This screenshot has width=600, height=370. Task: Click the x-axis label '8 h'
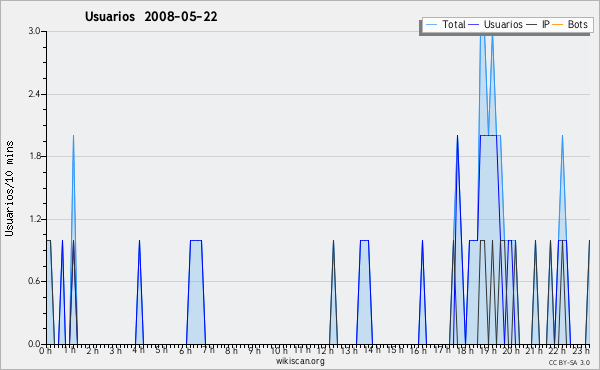tap(231, 350)
